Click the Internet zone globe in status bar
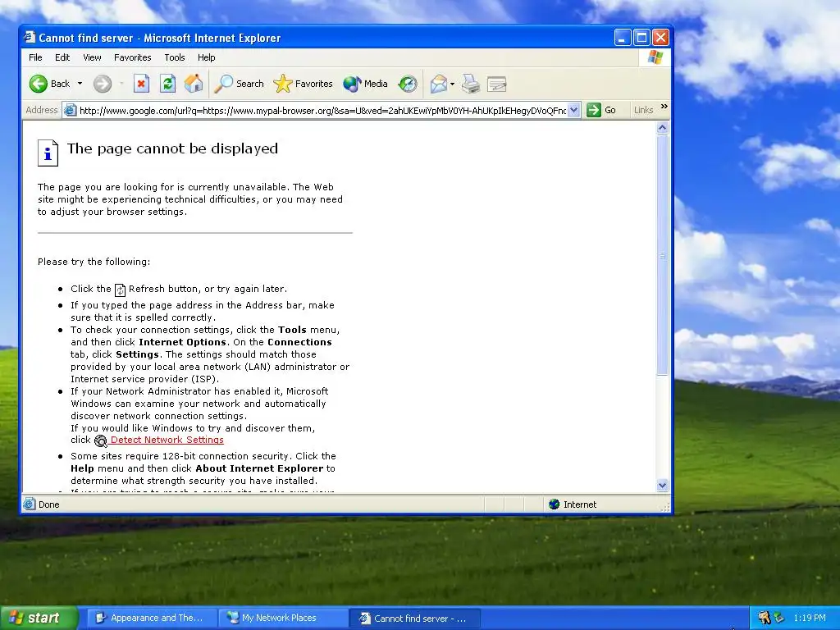Screen dimensions: 840x630 pyautogui.click(x=554, y=504)
